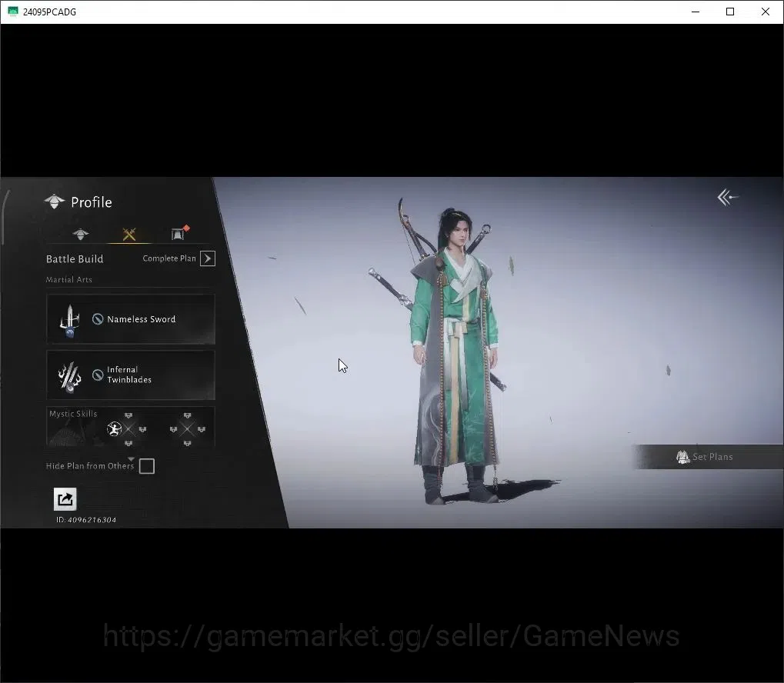Toggle the Hide Plan from Others checkbox

point(146,466)
